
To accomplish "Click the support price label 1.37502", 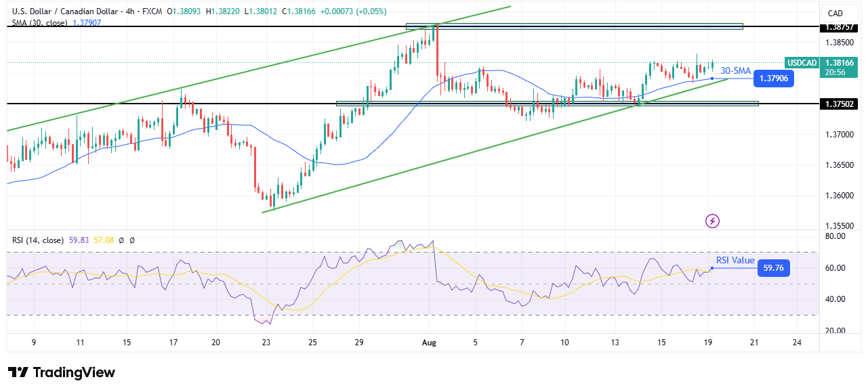I will 840,103.
